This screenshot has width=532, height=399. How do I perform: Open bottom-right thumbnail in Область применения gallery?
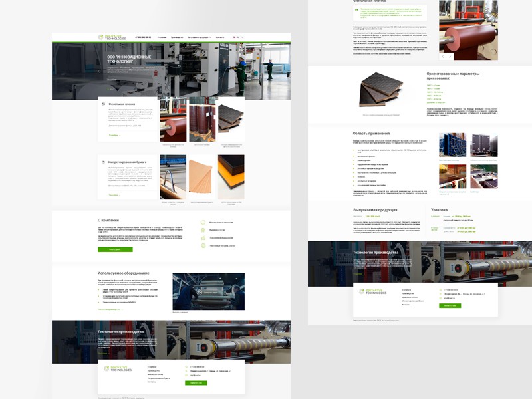coord(484,176)
